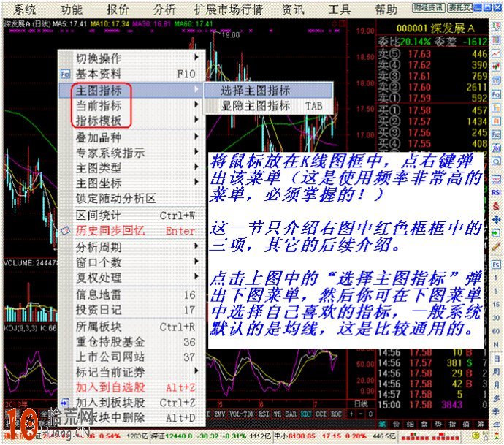Open the 系统 menu
Screen dimensions: 504x445
click(x=24, y=9)
